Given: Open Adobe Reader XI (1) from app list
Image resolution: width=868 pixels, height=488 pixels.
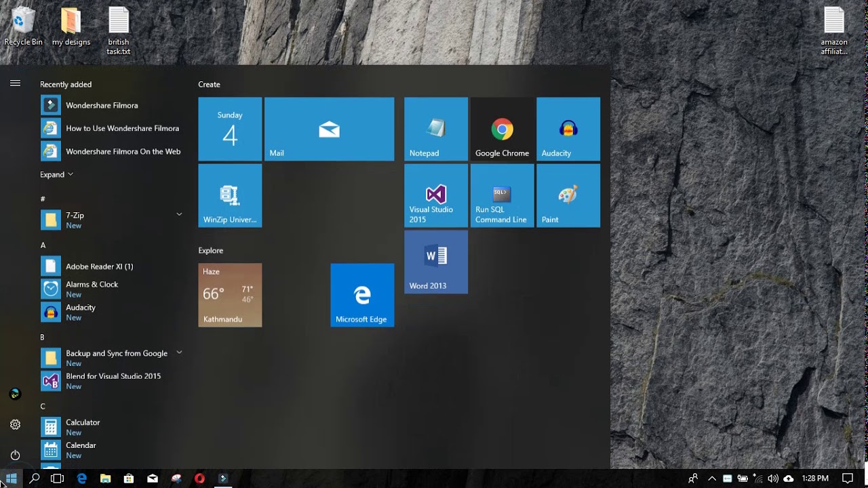Looking at the screenshot, I should [112, 266].
